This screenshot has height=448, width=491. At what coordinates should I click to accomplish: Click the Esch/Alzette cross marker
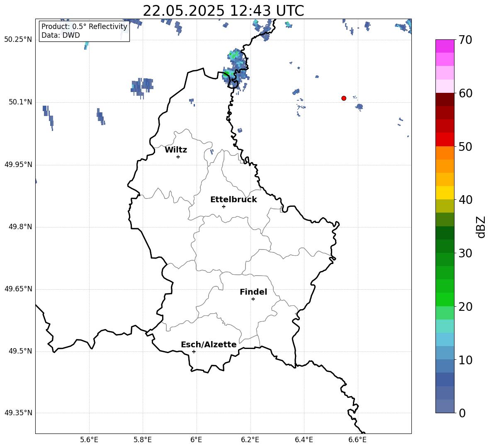[194, 351]
